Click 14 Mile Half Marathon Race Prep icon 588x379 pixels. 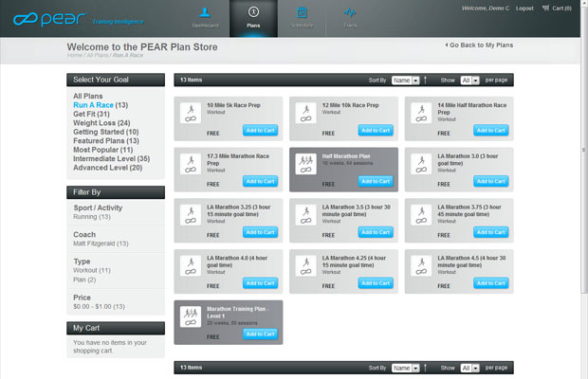pos(421,113)
